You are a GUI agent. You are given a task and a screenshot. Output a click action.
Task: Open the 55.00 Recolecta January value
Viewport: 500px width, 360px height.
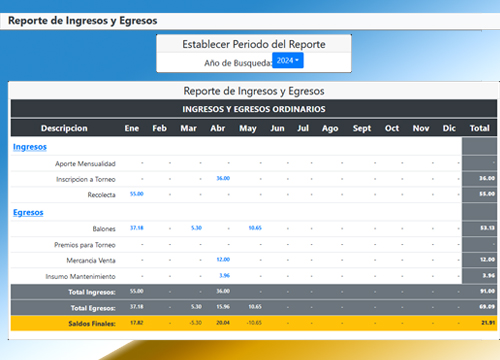137,194
